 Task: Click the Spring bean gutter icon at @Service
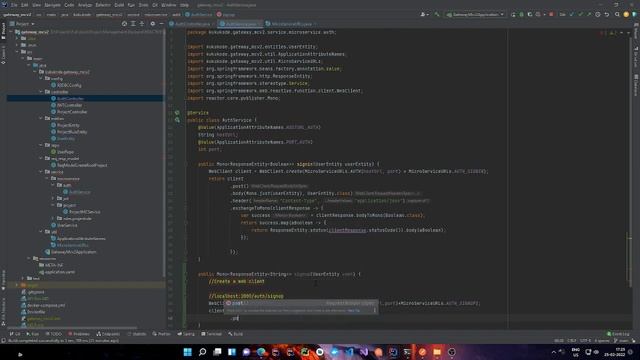pos(177,113)
